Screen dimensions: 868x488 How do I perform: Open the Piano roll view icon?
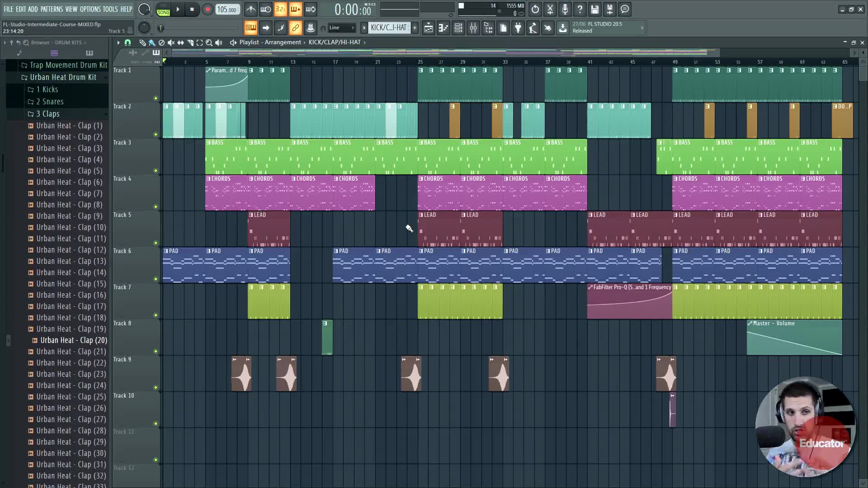click(x=443, y=28)
